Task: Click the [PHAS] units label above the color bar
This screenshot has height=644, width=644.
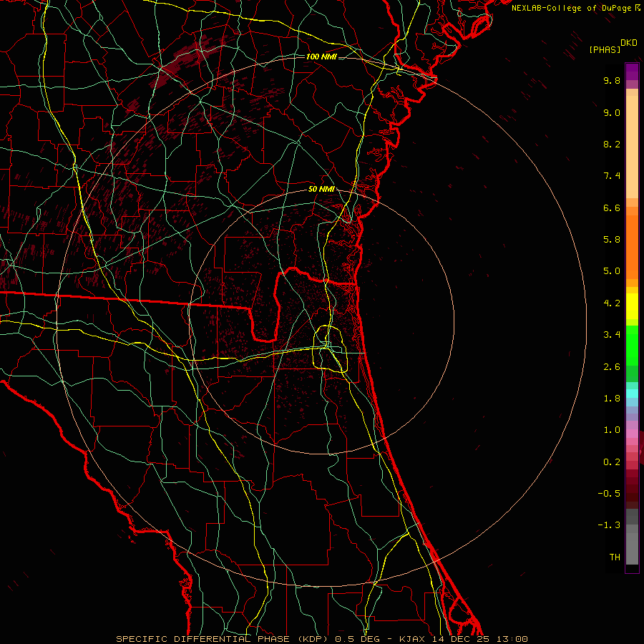Action: pos(605,50)
